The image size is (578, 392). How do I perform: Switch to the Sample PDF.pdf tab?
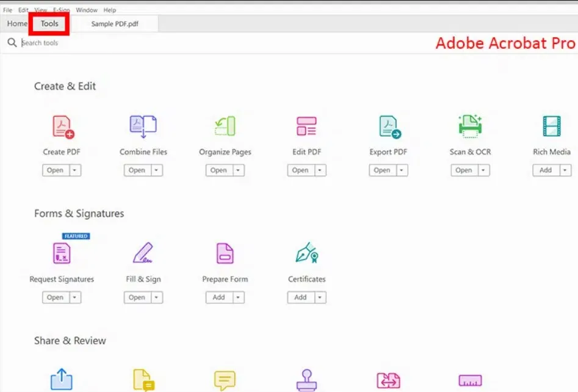coord(115,24)
